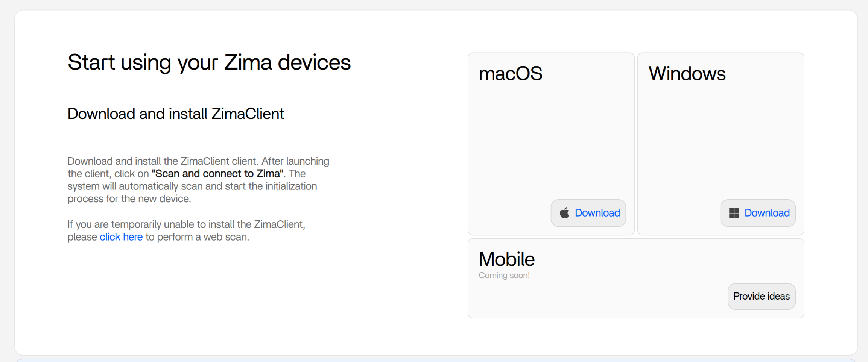This screenshot has height=362, width=868.
Task: Click the Download text beside the Windows icon
Action: 767,213
